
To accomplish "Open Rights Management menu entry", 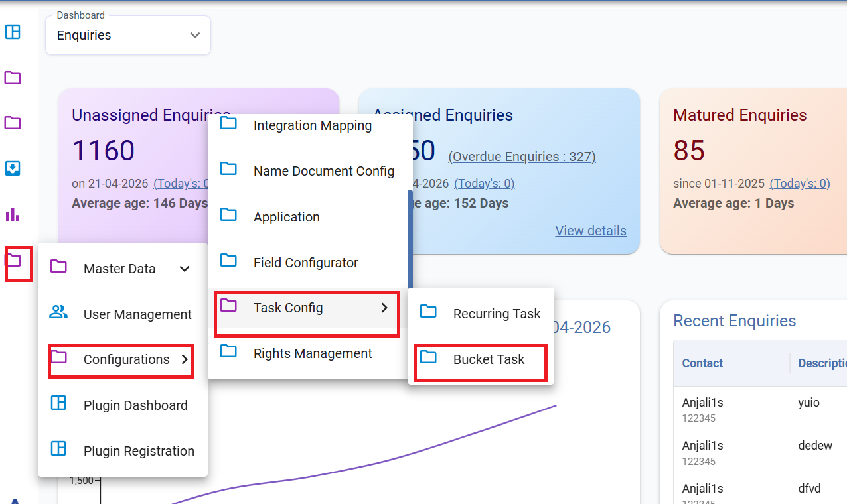I will [306, 353].
